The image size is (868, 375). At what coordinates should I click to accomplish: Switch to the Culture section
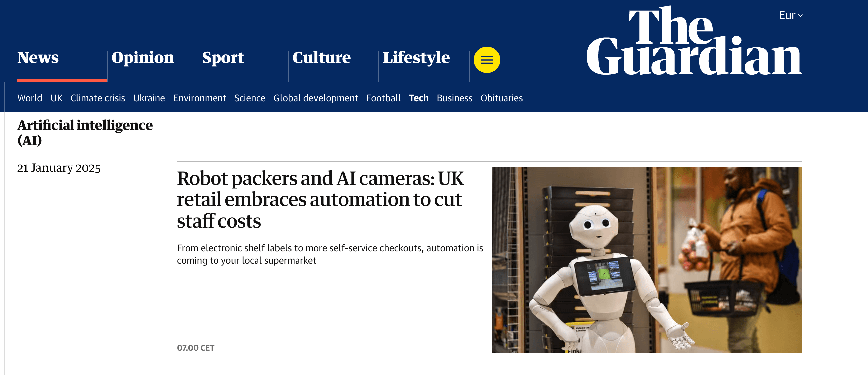(x=322, y=57)
